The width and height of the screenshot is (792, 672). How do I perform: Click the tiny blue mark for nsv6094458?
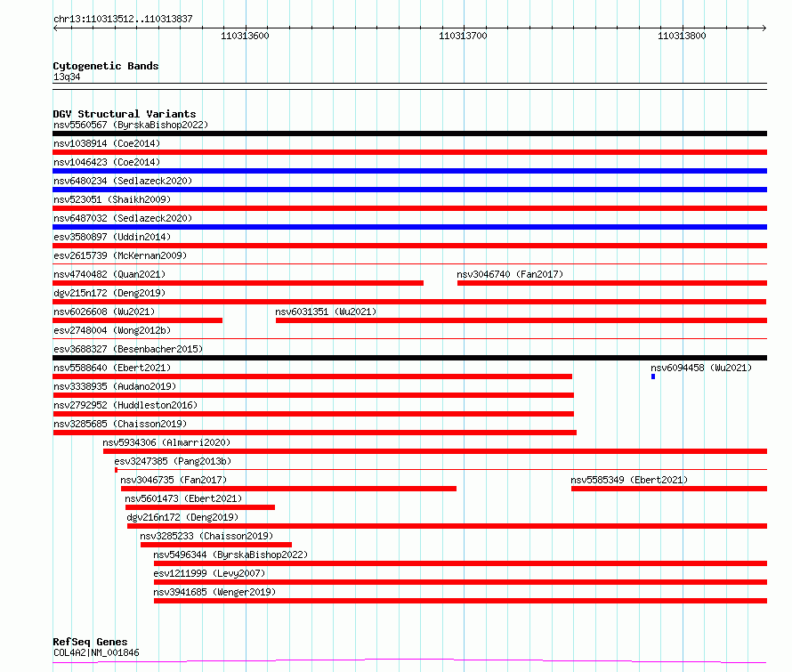click(653, 376)
